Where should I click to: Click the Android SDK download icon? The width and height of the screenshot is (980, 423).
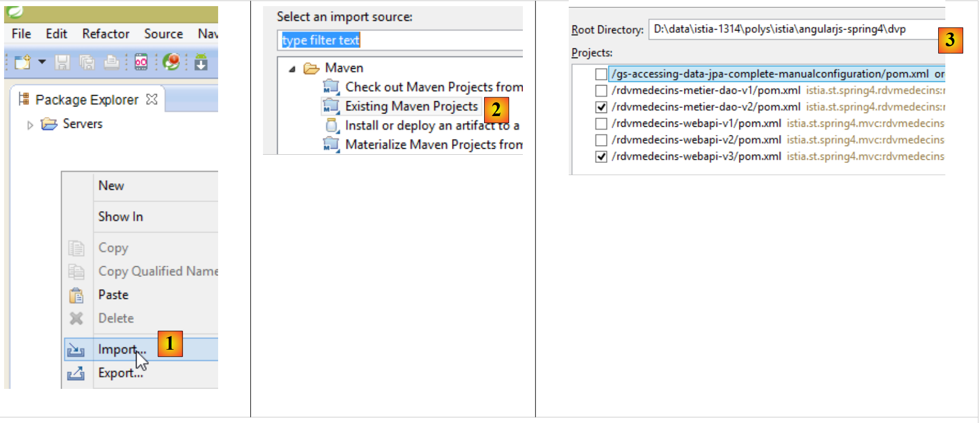pos(201,63)
